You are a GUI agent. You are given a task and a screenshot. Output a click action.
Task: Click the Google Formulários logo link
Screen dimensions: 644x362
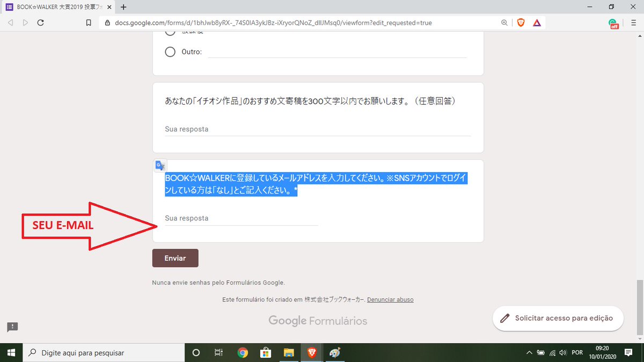click(318, 321)
